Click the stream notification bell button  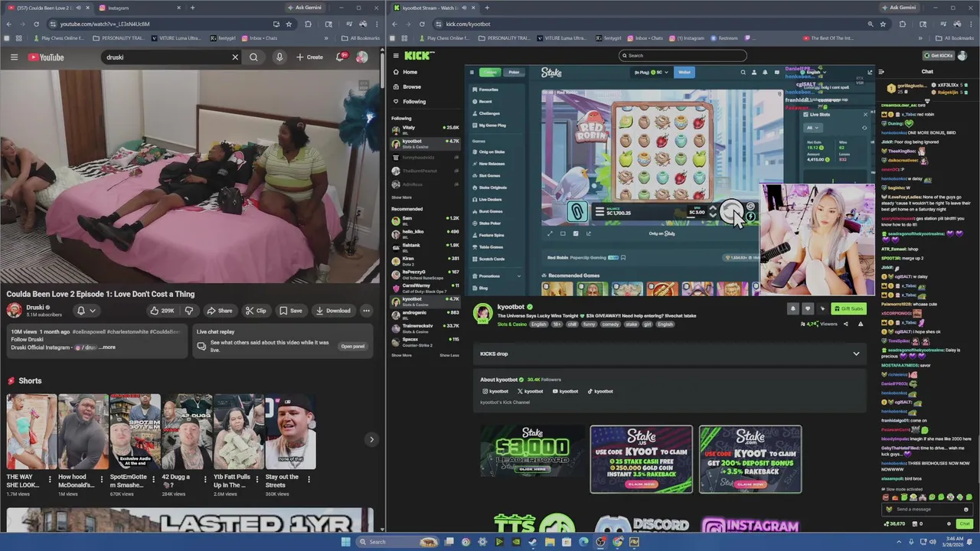792,308
